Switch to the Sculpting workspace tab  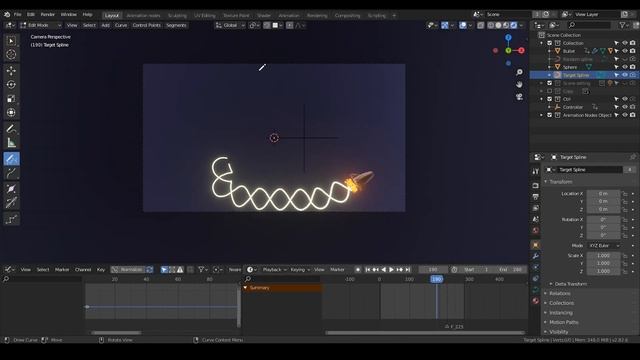click(177, 16)
